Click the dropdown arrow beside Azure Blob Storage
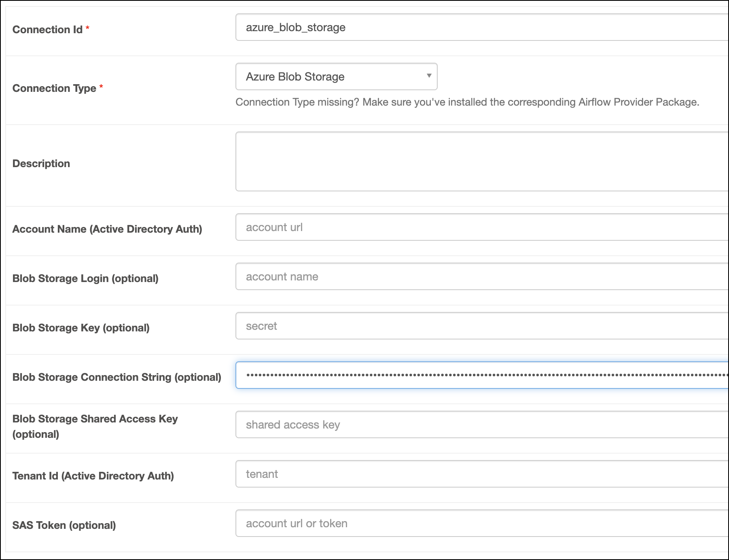The width and height of the screenshot is (729, 560). pos(428,76)
